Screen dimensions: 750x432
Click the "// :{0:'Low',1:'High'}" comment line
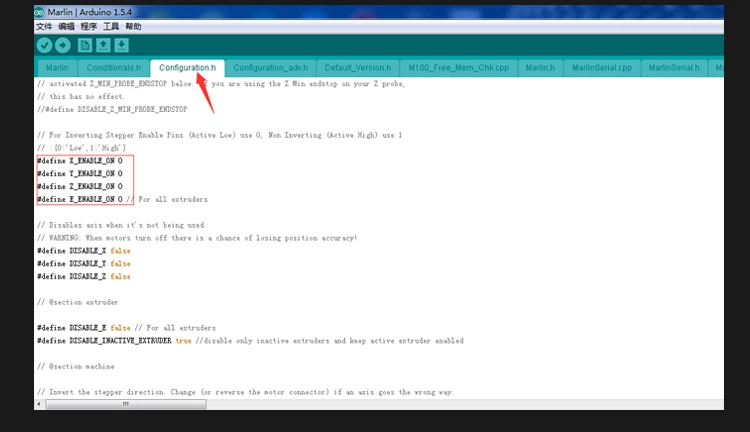click(x=82, y=148)
